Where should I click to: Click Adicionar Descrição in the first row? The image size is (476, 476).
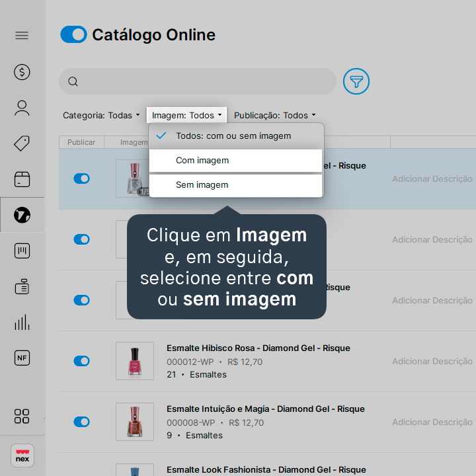432,178
